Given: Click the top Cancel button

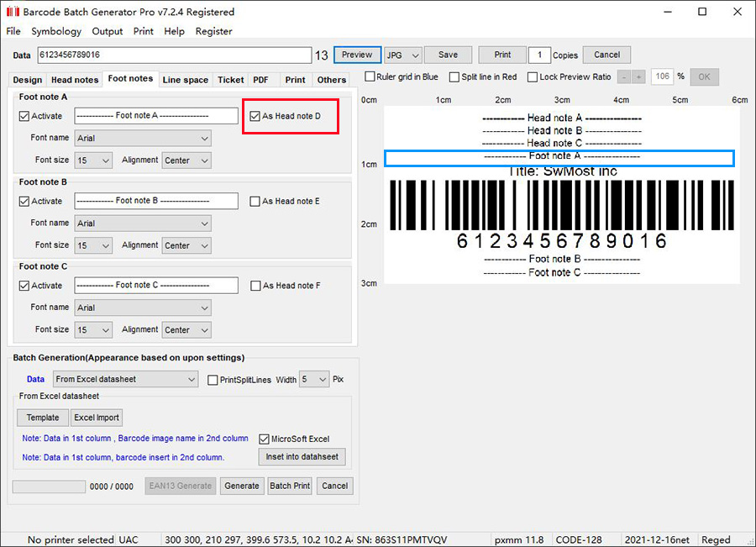Looking at the screenshot, I should coord(606,55).
